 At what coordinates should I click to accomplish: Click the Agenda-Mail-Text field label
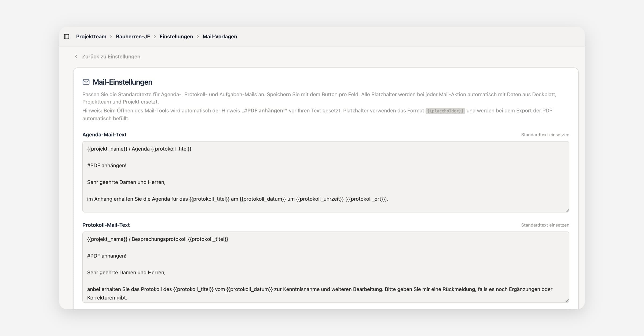click(x=104, y=135)
